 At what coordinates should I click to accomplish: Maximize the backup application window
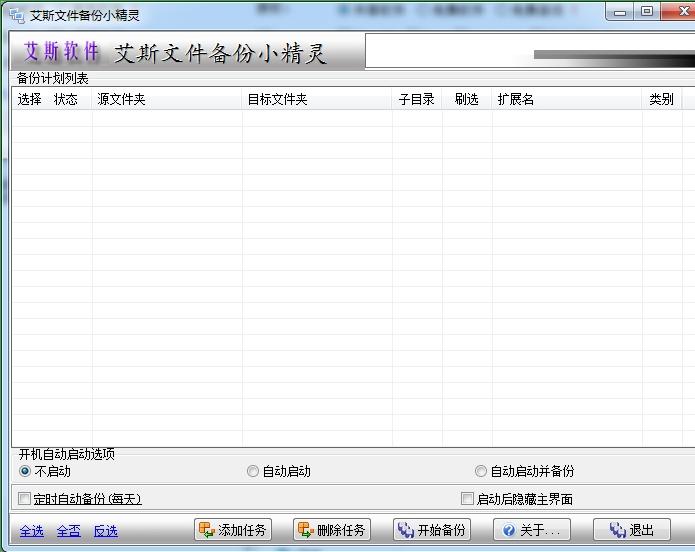(647, 12)
